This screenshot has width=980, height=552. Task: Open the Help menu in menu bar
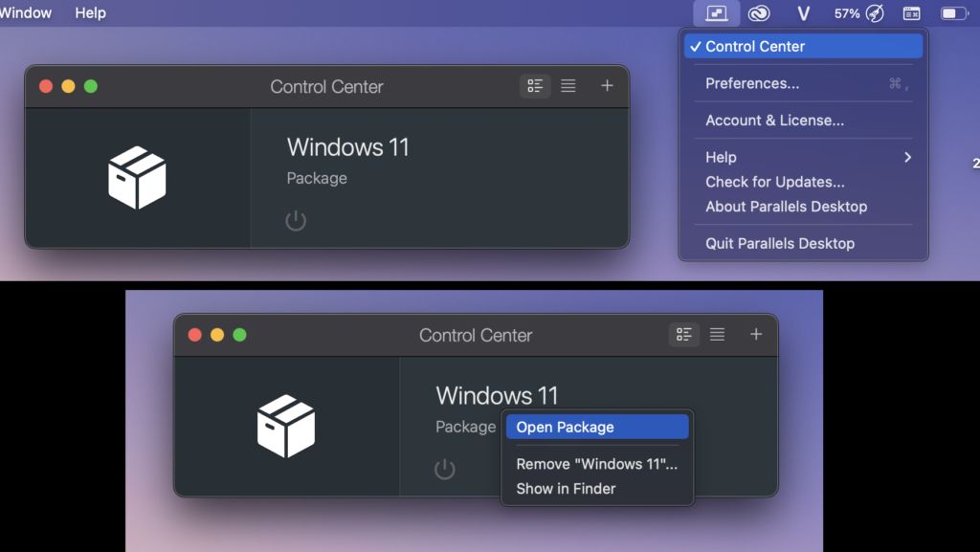(x=91, y=12)
